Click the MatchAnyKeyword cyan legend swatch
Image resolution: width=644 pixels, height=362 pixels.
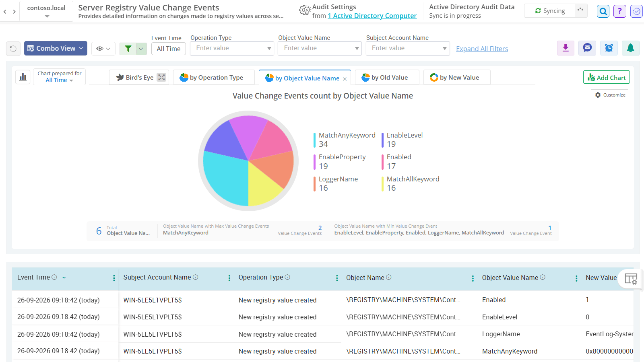(x=315, y=140)
